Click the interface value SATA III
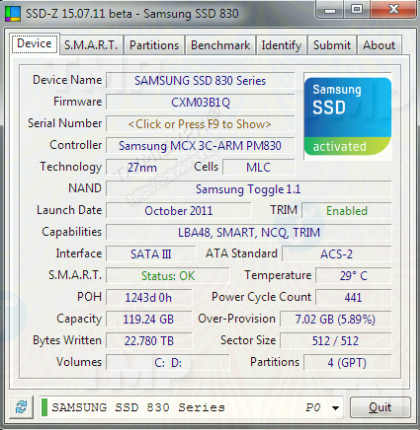This screenshot has width=420, height=430. click(x=151, y=254)
